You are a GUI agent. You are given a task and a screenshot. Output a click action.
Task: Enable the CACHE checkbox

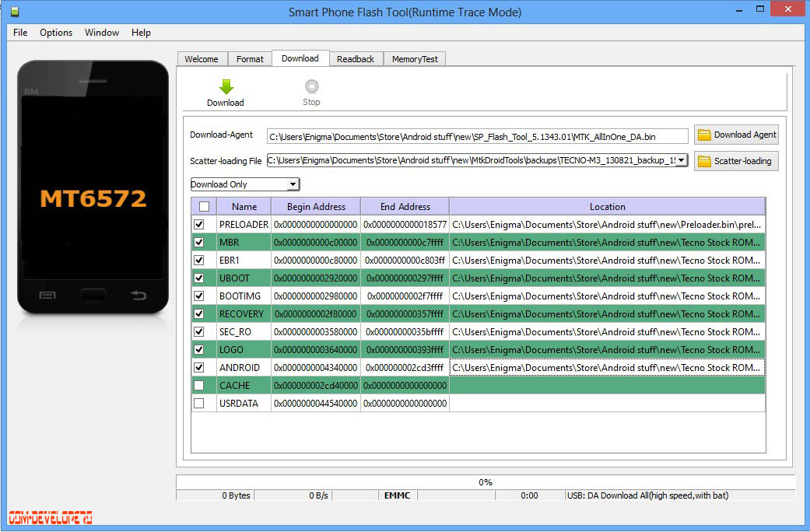point(199,385)
